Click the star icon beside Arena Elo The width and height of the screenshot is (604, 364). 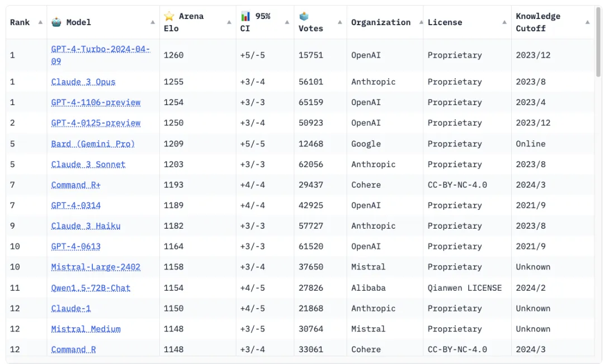tap(169, 16)
